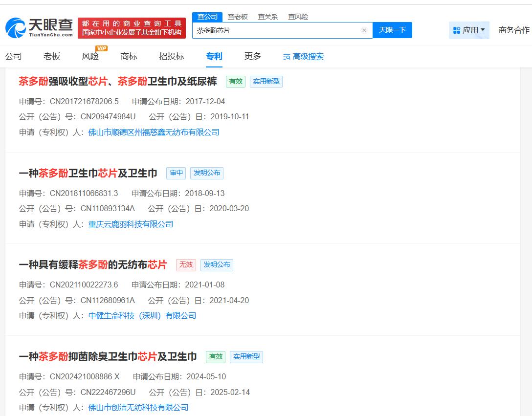Click 有效 tag on 茶多酚强吸收型芯片 patent

pyautogui.click(x=236, y=82)
